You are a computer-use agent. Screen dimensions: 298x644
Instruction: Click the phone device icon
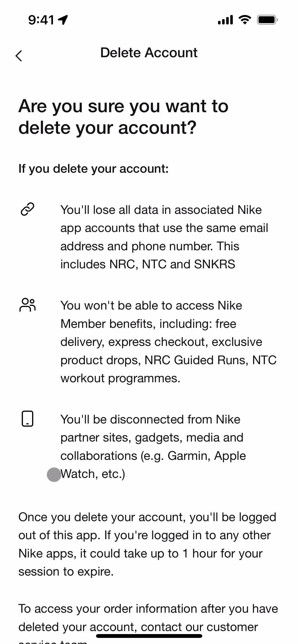(27, 418)
